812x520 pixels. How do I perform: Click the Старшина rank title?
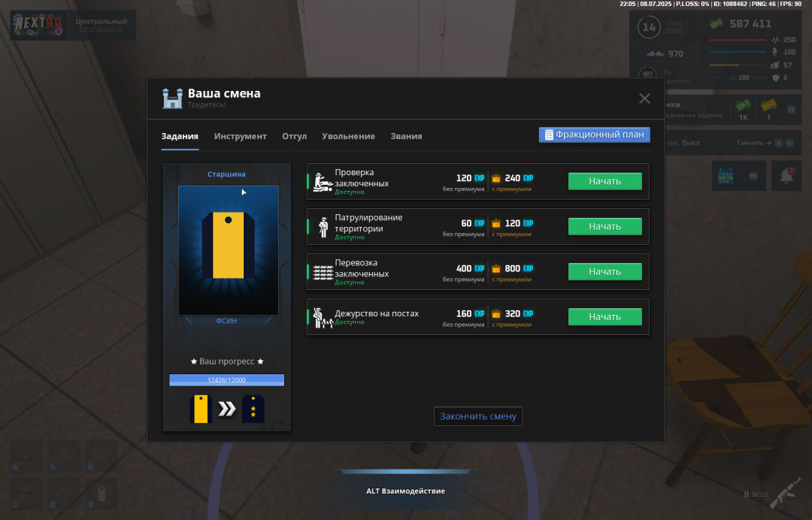(226, 174)
